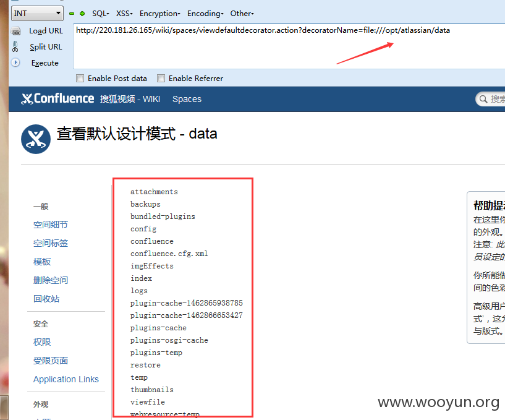Click the temp directory entry
Screen dimensions: 505x420
click(x=139, y=377)
